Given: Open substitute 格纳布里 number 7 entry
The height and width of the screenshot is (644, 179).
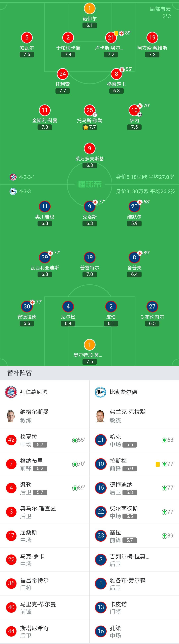Looking at the screenshot, I should point(45,464).
